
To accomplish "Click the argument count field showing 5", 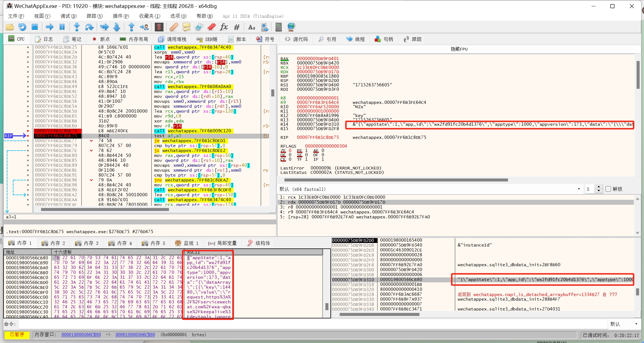I will [x=590, y=189].
